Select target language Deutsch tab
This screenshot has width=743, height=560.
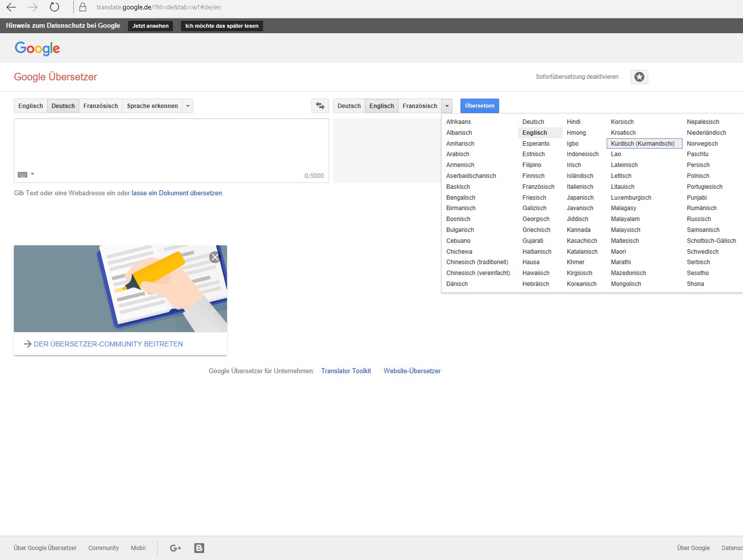click(x=349, y=106)
